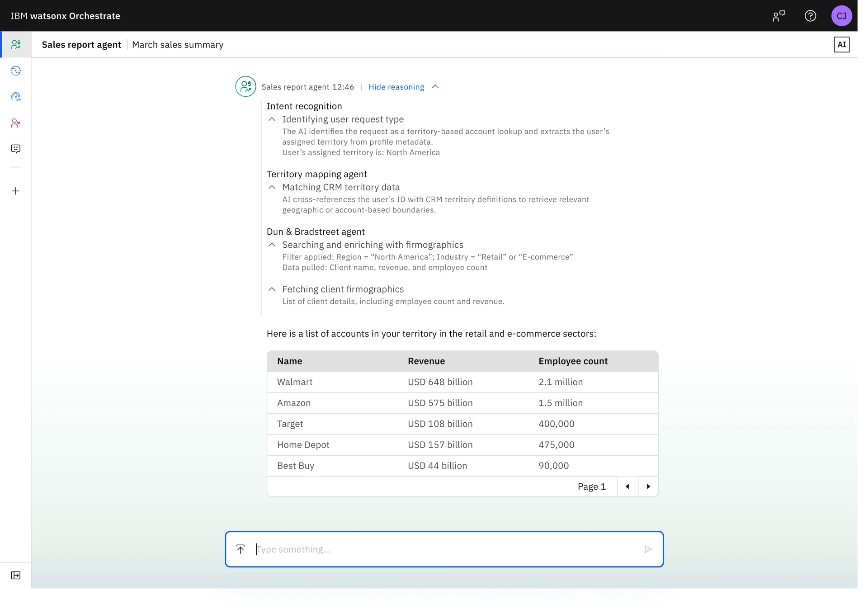The height and width of the screenshot is (614, 868).
Task: Click the plus icon to add agent
Action: pos(16,191)
